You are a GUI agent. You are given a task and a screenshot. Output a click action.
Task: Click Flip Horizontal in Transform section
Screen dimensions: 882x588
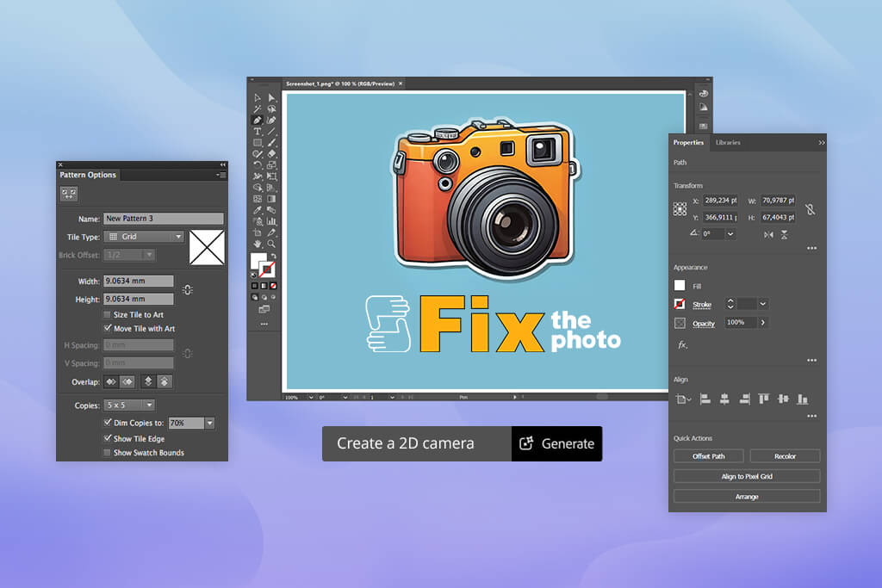click(768, 234)
